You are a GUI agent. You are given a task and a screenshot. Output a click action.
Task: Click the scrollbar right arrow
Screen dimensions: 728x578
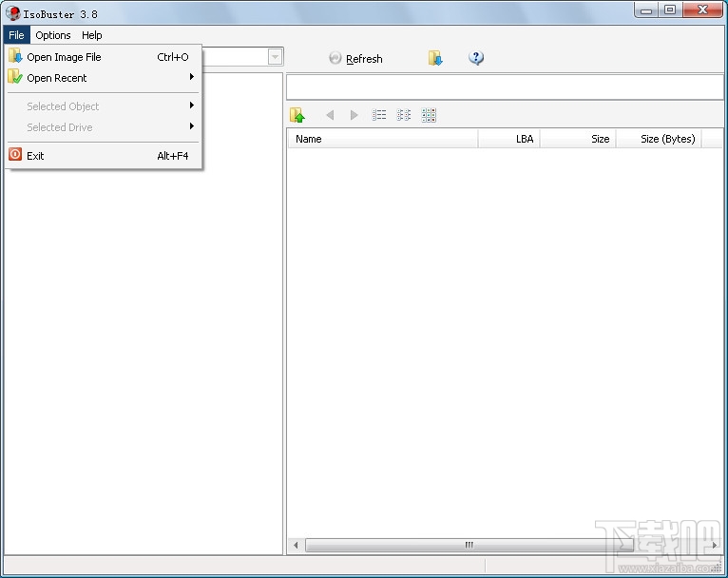(x=714, y=545)
